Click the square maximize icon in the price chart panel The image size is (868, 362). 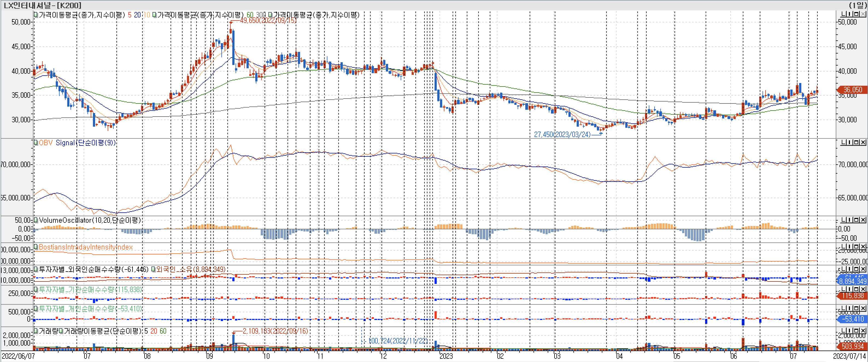[x=857, y=14]
